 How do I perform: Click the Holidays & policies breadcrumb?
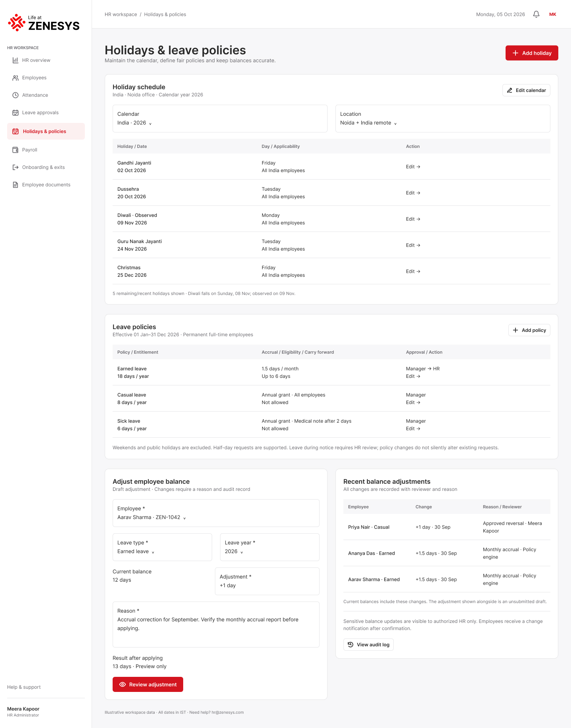(165, 14)
